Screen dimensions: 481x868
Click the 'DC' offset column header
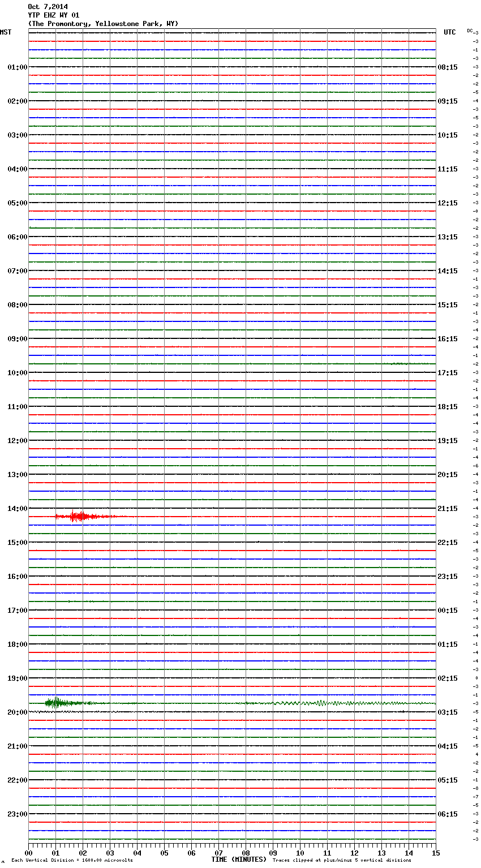470,31
